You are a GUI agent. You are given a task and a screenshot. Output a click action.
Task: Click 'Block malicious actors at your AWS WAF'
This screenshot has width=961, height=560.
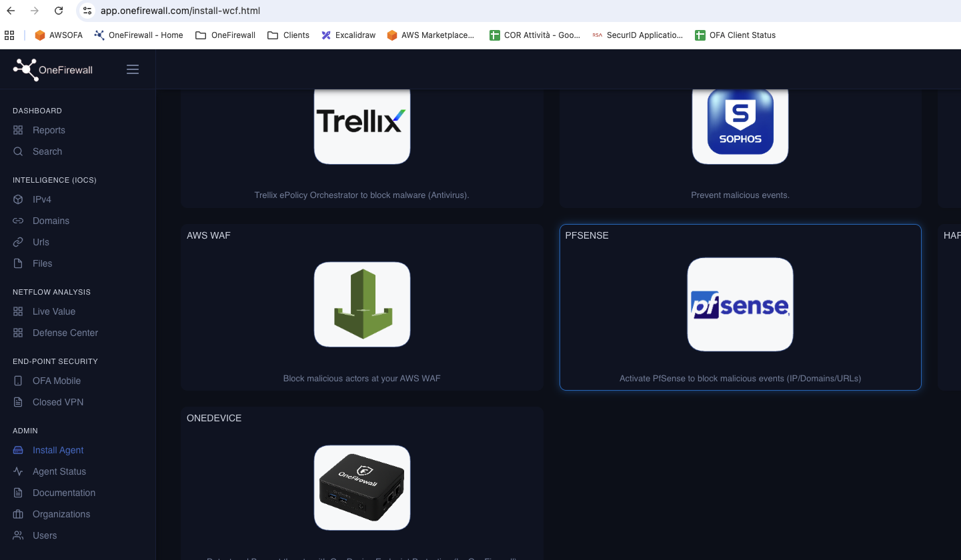click(362, 378)
